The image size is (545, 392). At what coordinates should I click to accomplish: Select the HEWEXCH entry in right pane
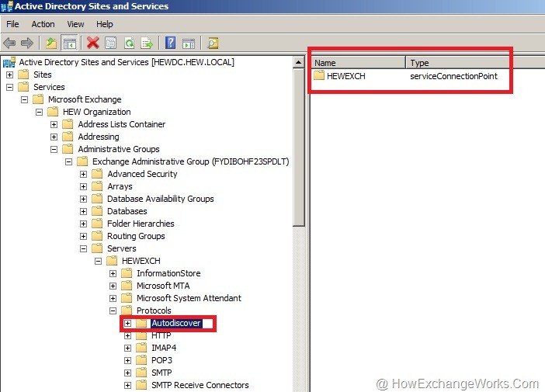click(345, 76)
